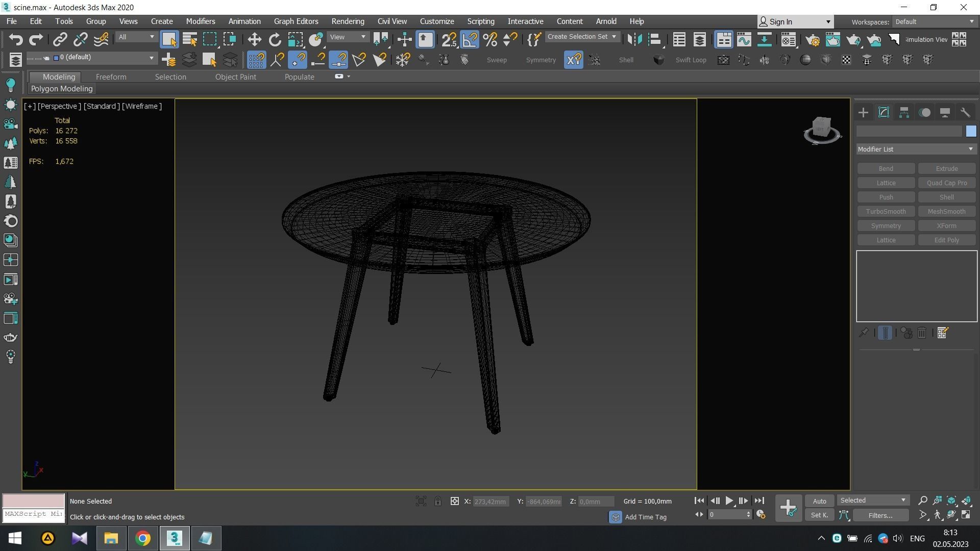Open the Curve Editor icon

744,39
